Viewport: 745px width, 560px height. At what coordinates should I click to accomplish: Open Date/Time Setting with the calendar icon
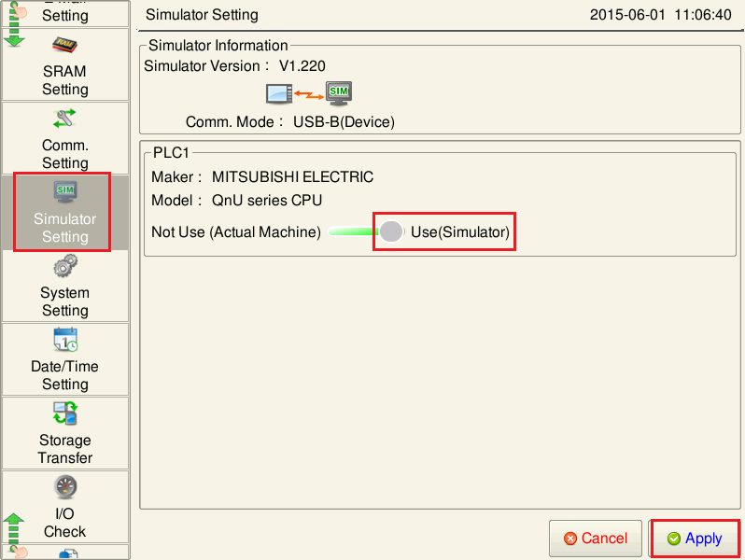(x=64, y=359)
